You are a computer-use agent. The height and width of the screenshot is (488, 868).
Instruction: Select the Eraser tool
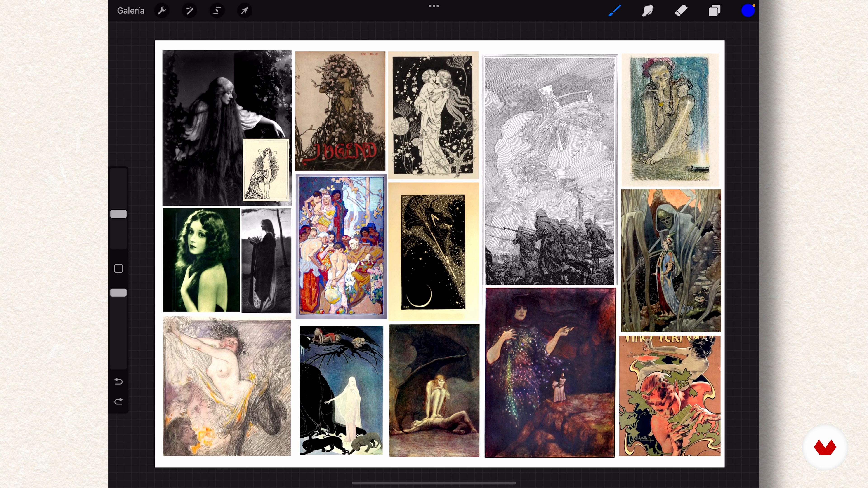click(681, 10)
